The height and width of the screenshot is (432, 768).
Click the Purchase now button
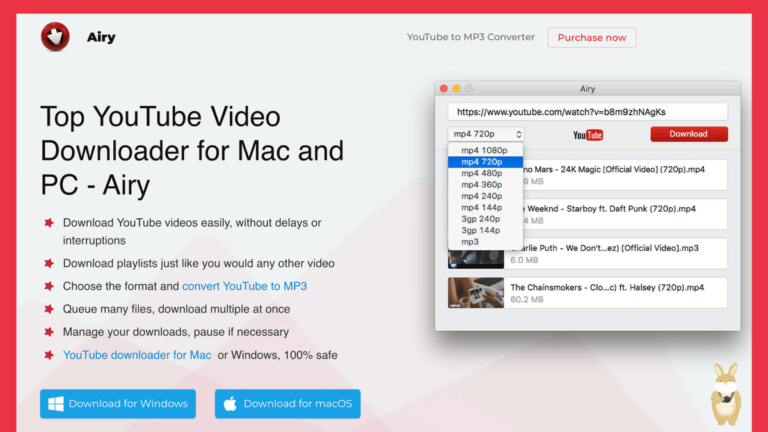(x=592, y=38)
